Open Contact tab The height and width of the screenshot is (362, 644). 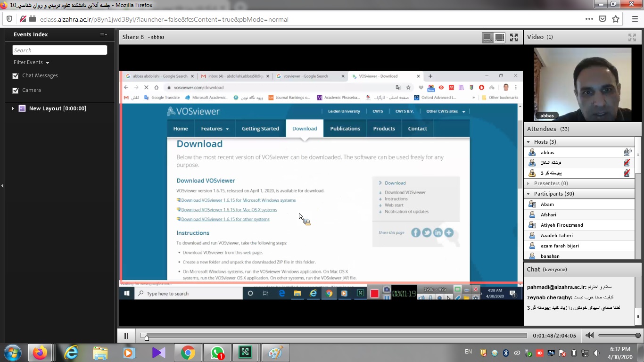(418, 129)
